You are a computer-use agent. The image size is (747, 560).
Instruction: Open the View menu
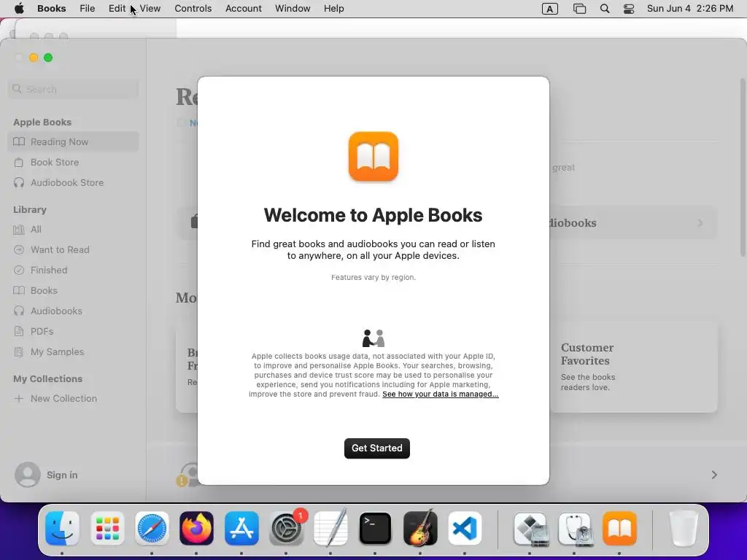[150, 9]
